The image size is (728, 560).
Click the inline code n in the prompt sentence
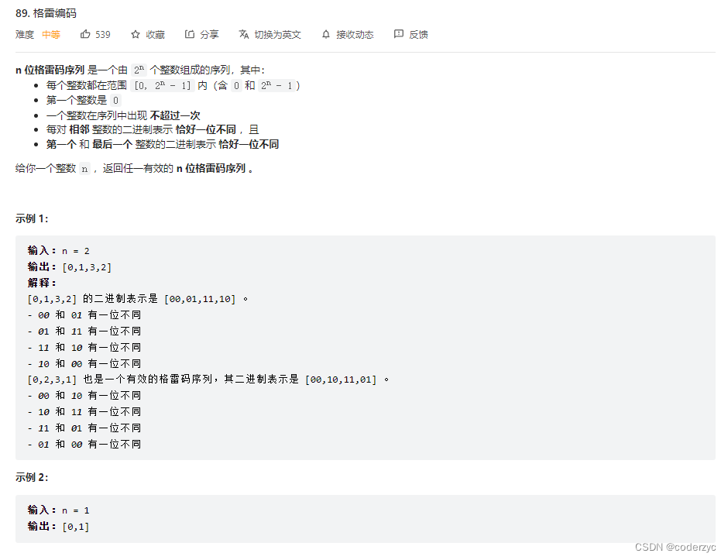[84, 168]
